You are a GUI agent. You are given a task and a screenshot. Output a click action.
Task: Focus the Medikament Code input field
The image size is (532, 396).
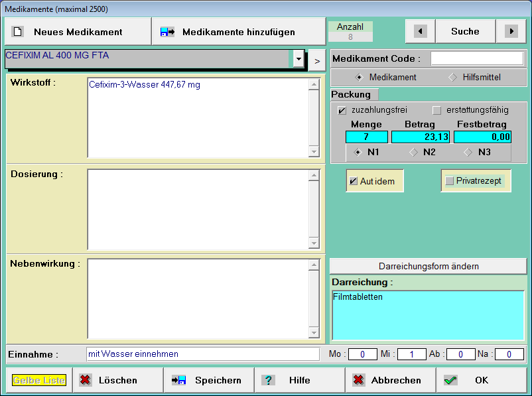(x=476, y=58)
